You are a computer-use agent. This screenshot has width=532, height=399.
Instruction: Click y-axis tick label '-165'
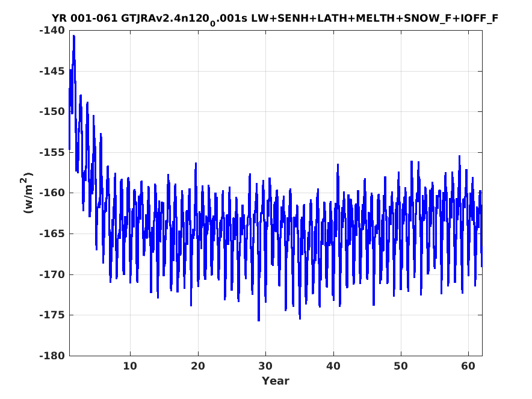click(52, 234)
